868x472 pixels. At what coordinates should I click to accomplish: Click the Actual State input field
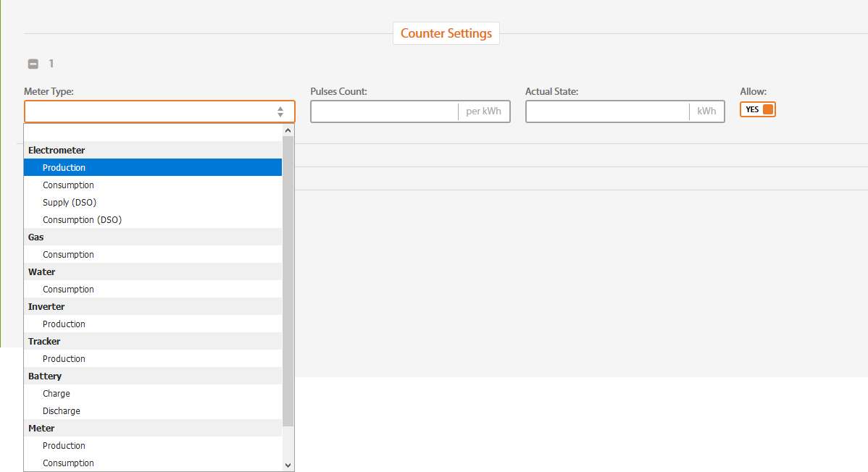coord(607,111)
